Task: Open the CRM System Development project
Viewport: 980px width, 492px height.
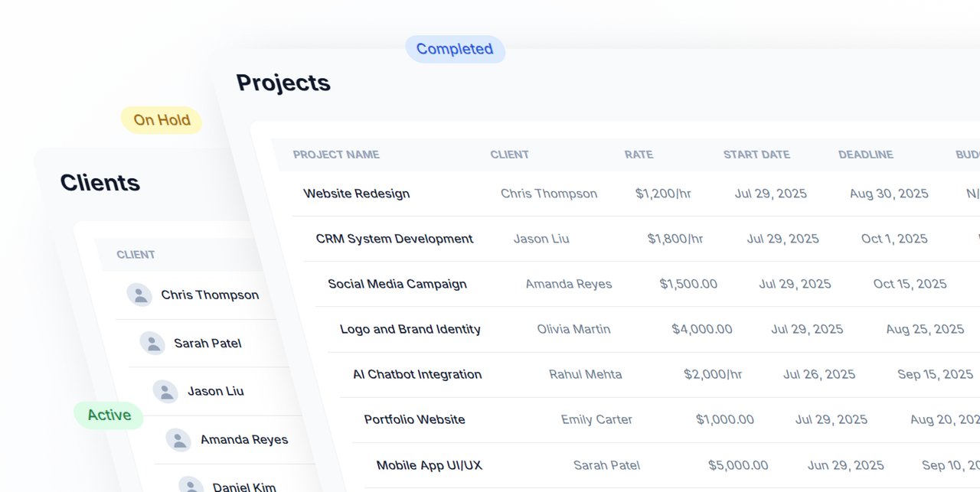Action: tap(394, 239)
